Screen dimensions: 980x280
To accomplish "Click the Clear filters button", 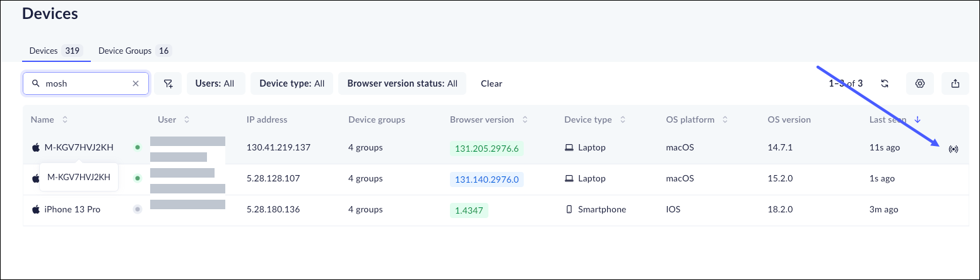I will click(x=491, y=83).
